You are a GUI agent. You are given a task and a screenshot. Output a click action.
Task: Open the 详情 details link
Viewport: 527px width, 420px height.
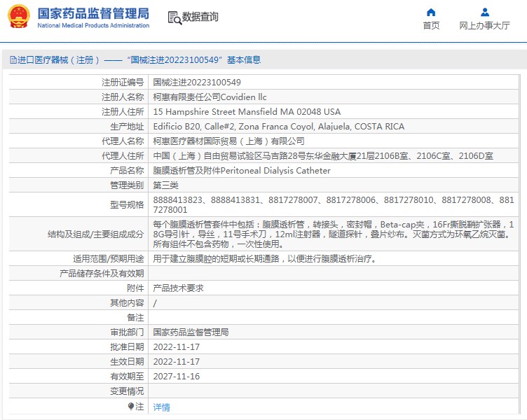(162, 407)
